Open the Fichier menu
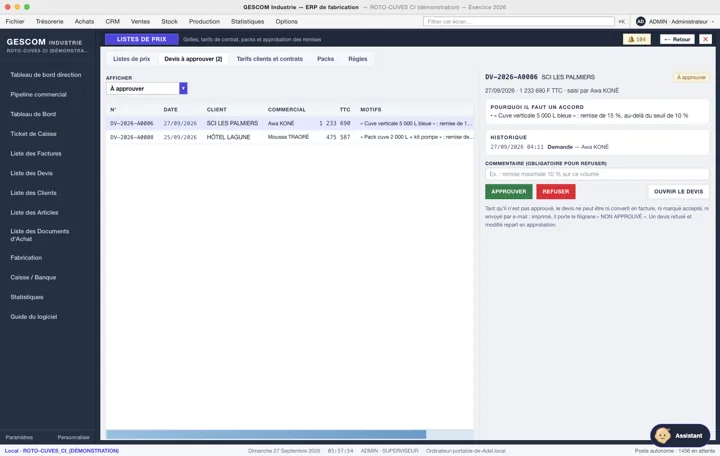720x456 pixels. pos(15,22)
